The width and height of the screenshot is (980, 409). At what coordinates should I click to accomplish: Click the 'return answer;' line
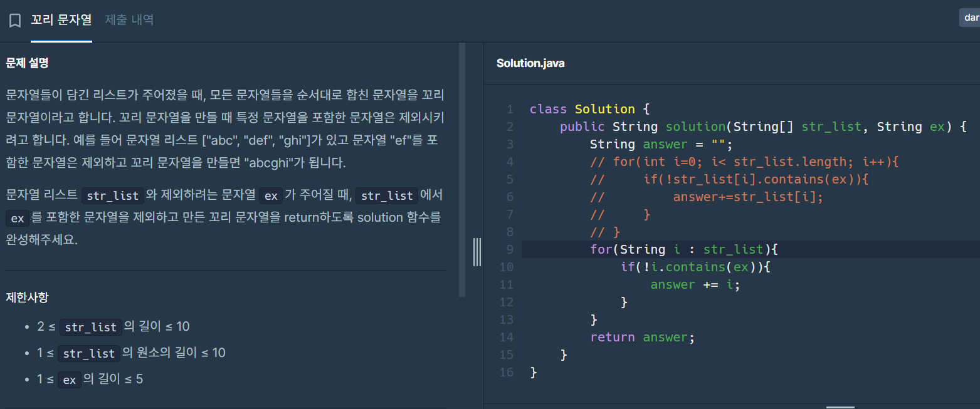pyautogui.click(x=643, y=337)
